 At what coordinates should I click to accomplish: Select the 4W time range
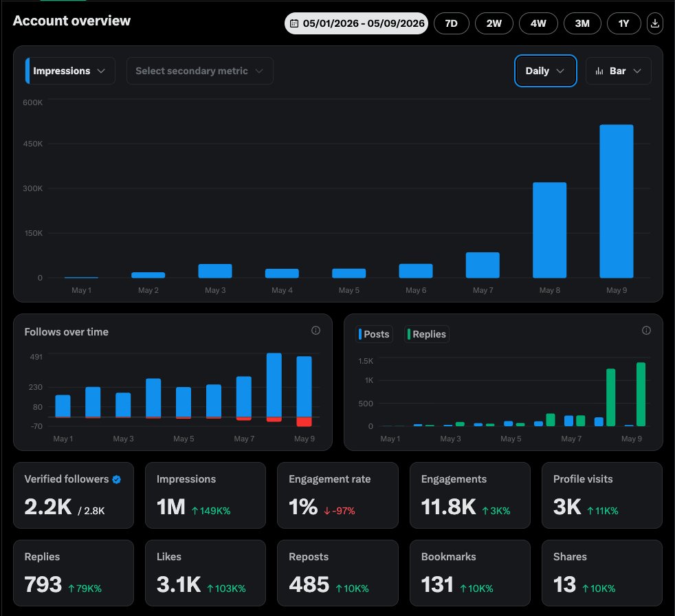[x=538, y=23]
